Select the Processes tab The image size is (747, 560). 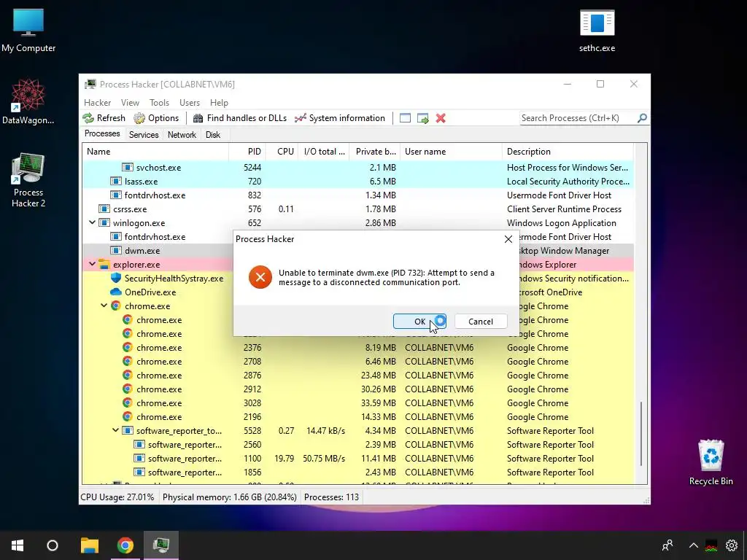pyautogui.click(x=102, y=134)
